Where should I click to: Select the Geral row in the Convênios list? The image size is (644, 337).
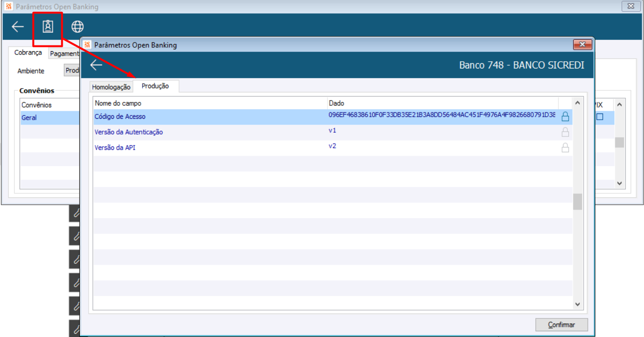point(50,117)
